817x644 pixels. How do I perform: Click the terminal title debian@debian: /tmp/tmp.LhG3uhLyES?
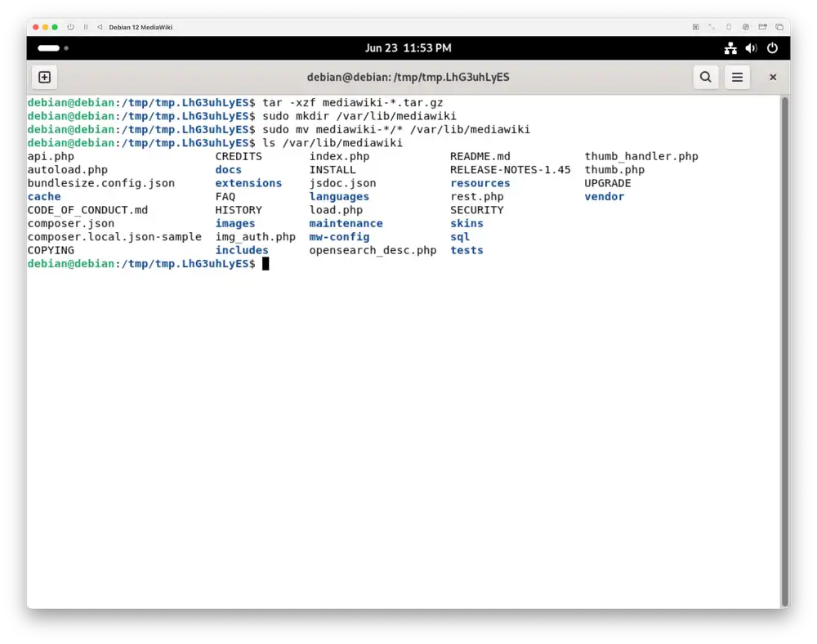(x=408, y=77)
